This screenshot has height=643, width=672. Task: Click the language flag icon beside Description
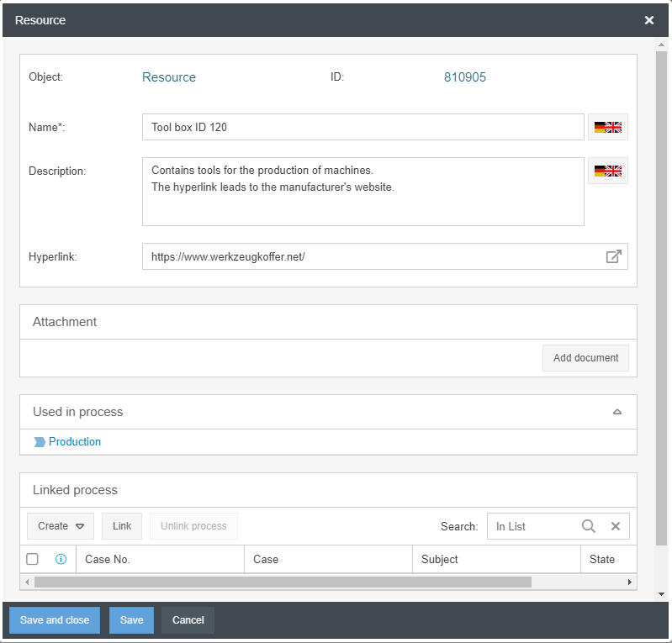[607, 171]
